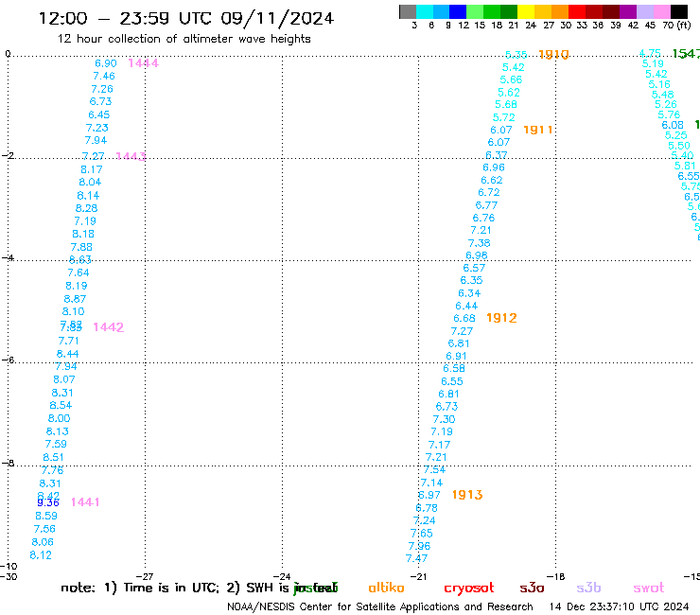
Task: Click wave height value 6.08
Action: click(673, 125)
